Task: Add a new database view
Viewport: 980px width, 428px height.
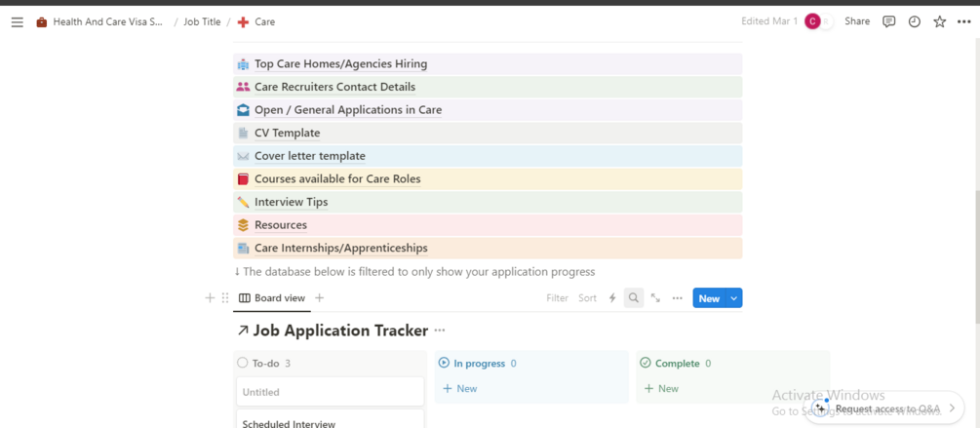Action: pyautogui.click(x=319, y=298)
